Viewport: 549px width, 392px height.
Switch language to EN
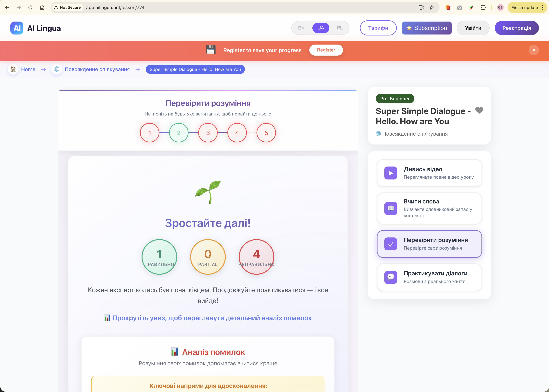pos(301,28)
